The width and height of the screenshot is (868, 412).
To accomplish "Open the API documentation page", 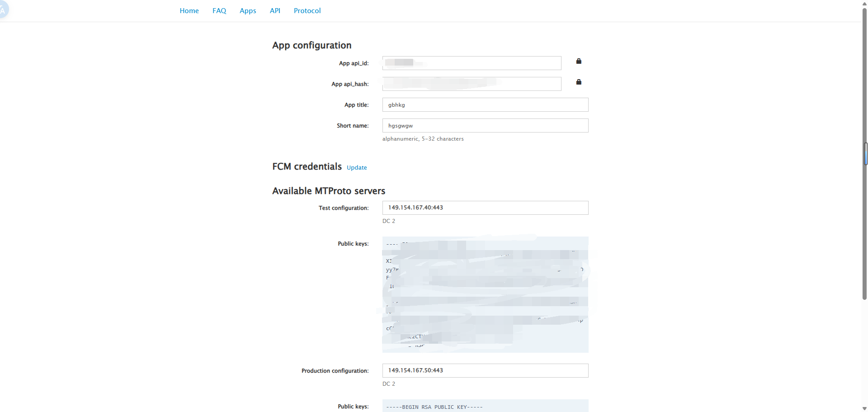I will 275,10.
